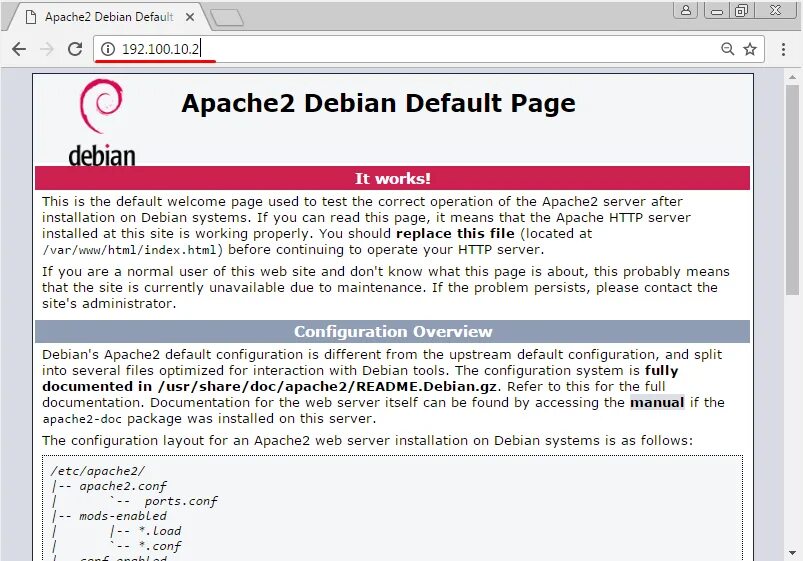Viewport: 803px width, 561px height.
Task: Close the Apache2 Debian Default tab
Action: [189, 17]
